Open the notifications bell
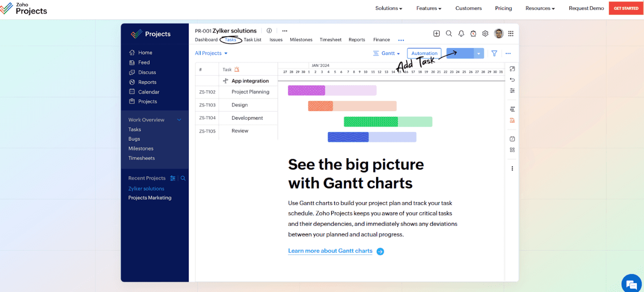The height and width of the screenshot is (292, 644). pyautogui.click(x=461, y=33)
